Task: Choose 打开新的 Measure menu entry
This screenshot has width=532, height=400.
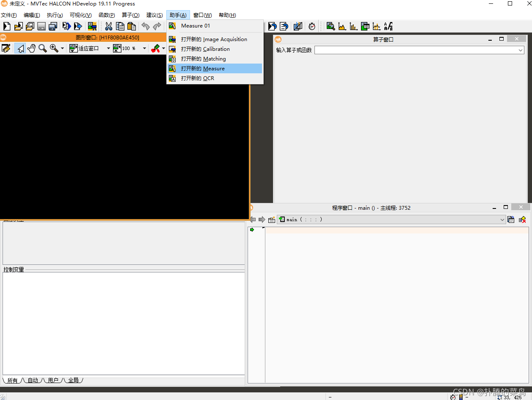Action: [x=215, y=68]
